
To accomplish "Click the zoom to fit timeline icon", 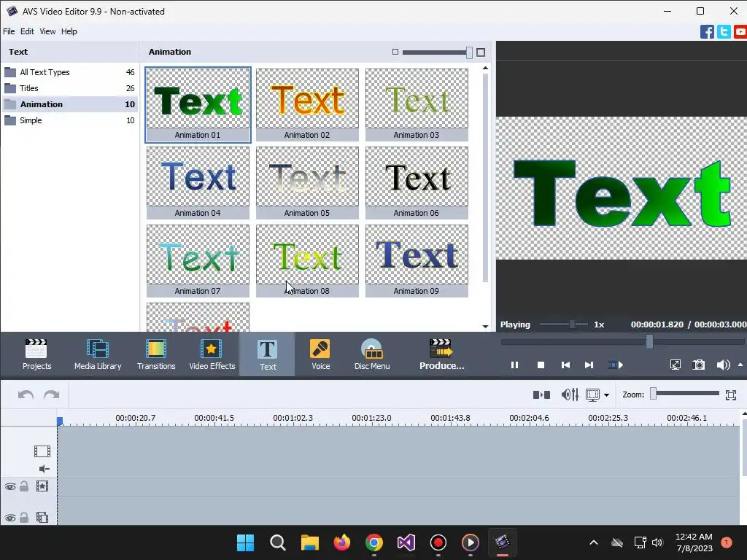I will (731, 394).
